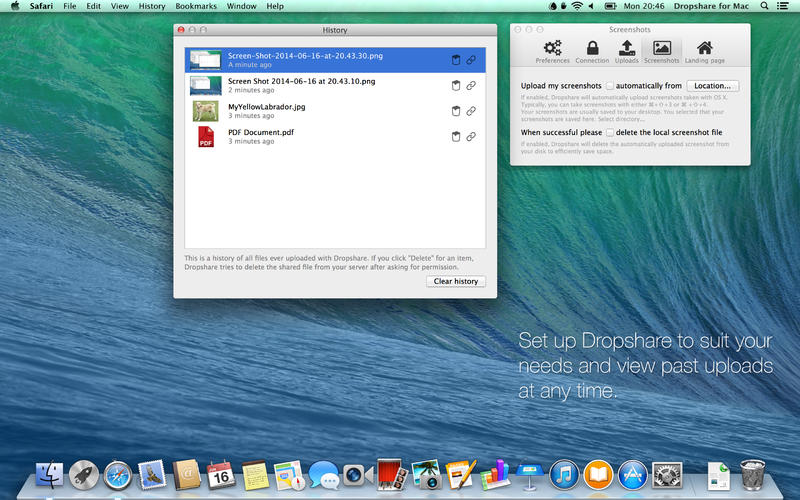Open the Help menu

(x=275, y=6)
